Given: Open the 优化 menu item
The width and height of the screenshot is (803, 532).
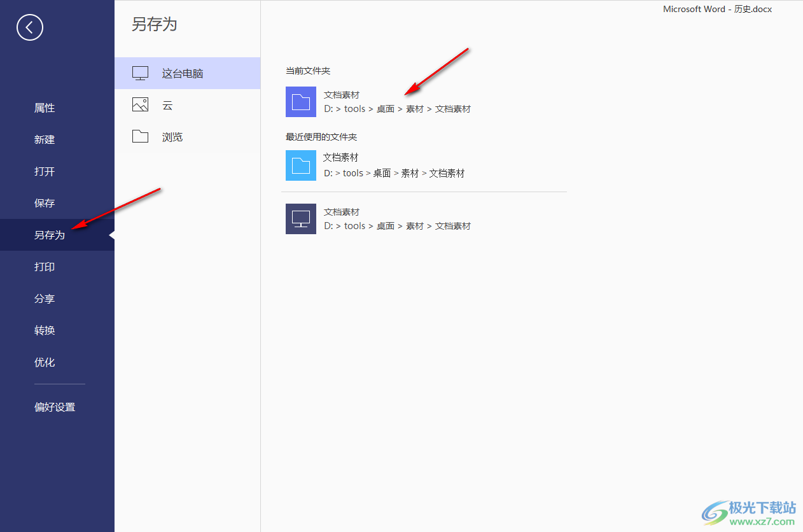Looking at the screenshot, I should coord(45,363).
